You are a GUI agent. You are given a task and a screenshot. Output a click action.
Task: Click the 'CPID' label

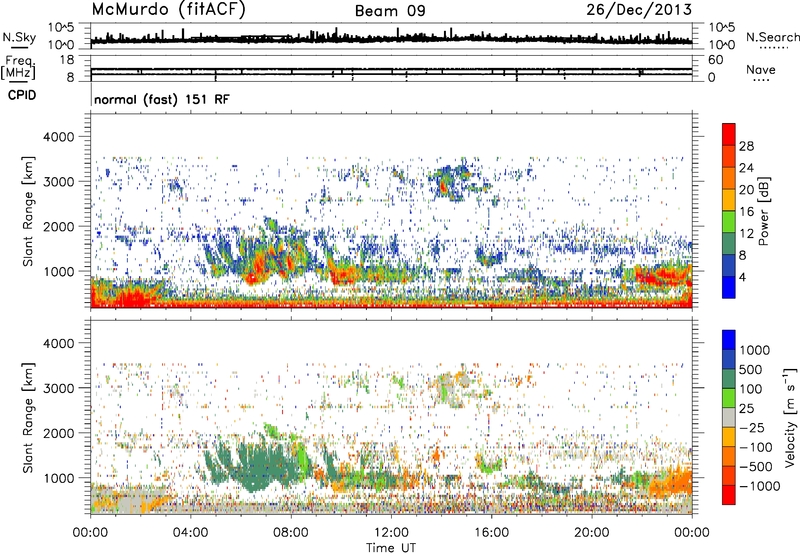point(22,95)
